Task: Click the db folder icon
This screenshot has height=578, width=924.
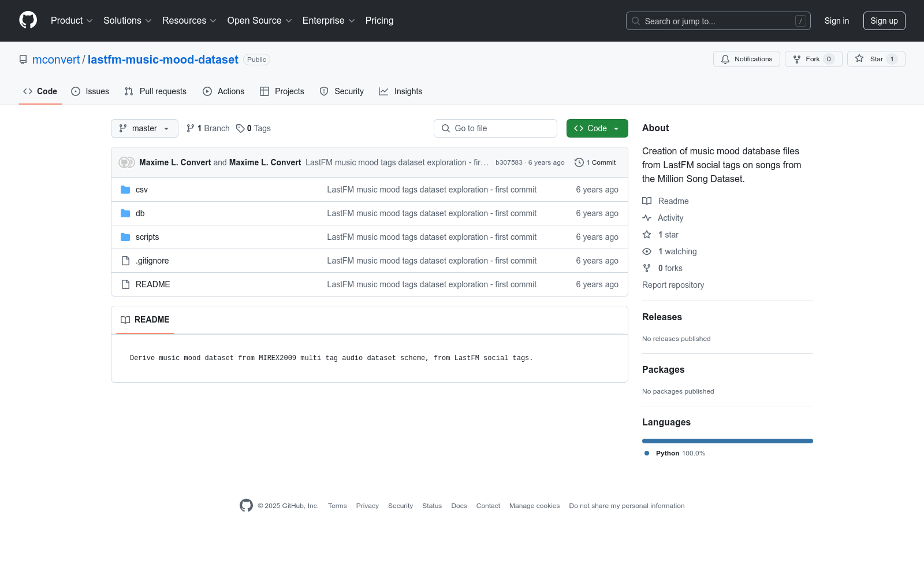Action: [x=125, y=213]
